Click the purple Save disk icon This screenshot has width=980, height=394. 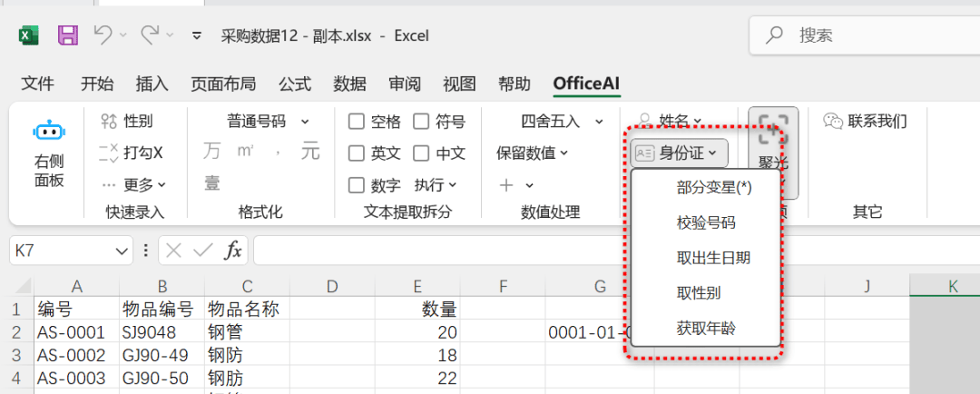coord(67,35)
